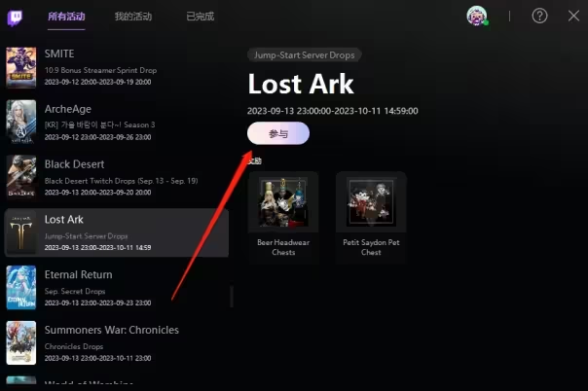Click the 参与 participate button

(278, 133)
